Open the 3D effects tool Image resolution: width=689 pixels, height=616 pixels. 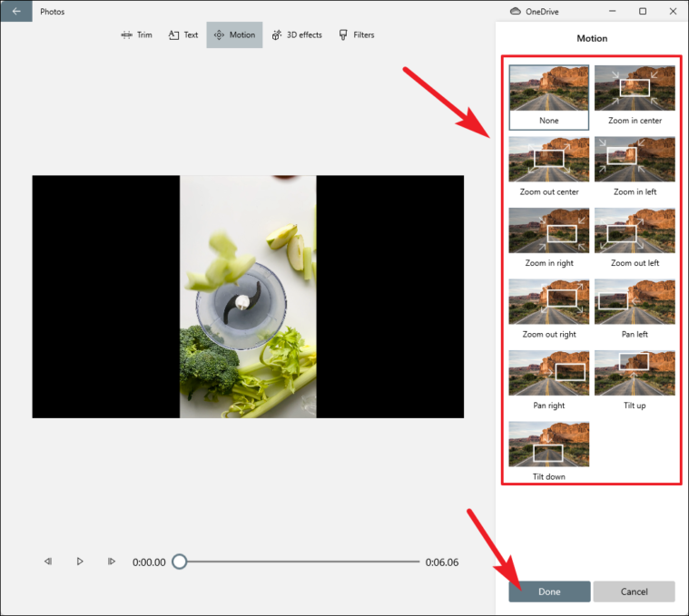pyautogui.click(x=297, y=34)
